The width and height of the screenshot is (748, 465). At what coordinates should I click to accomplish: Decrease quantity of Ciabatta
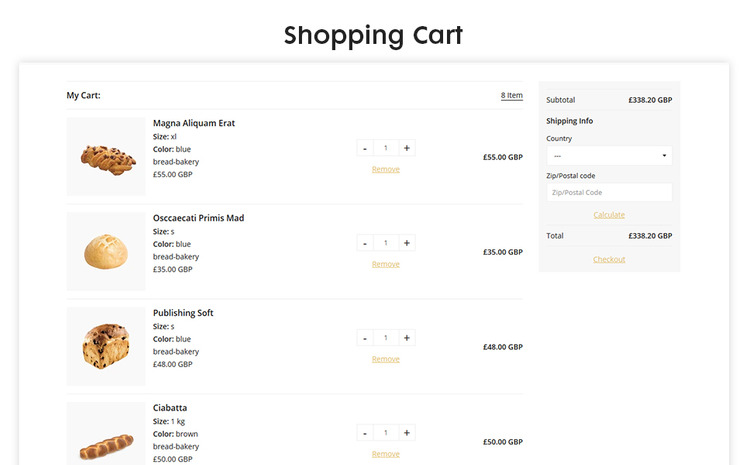[x=365, y=433]
